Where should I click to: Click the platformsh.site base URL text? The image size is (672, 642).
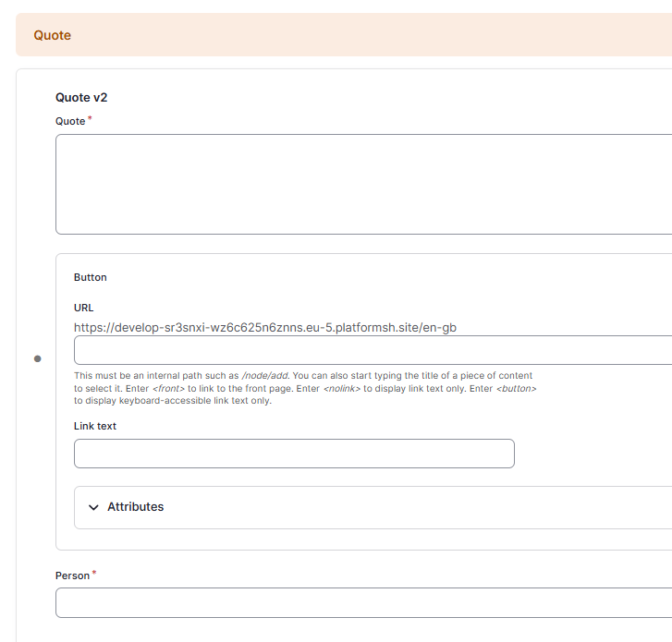point(265,328)
